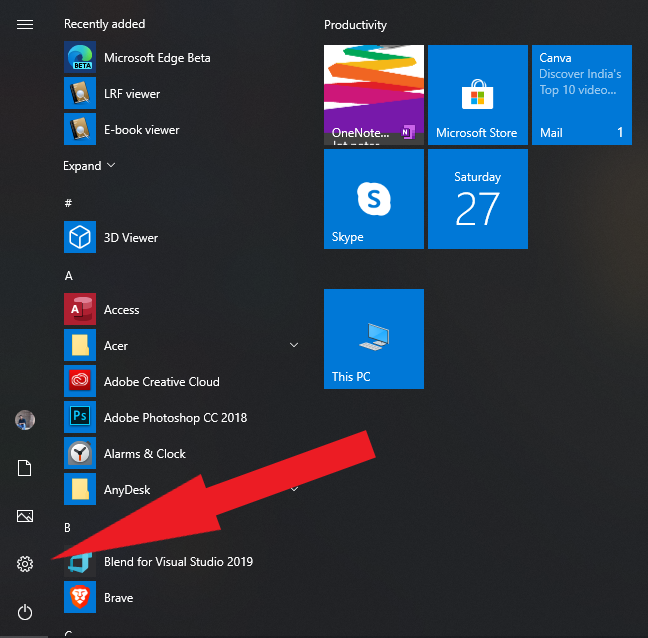The height and width of the screenshot is (638, 648).
Task: Launch Brave browser icon
Action: [x=80, y=597]
